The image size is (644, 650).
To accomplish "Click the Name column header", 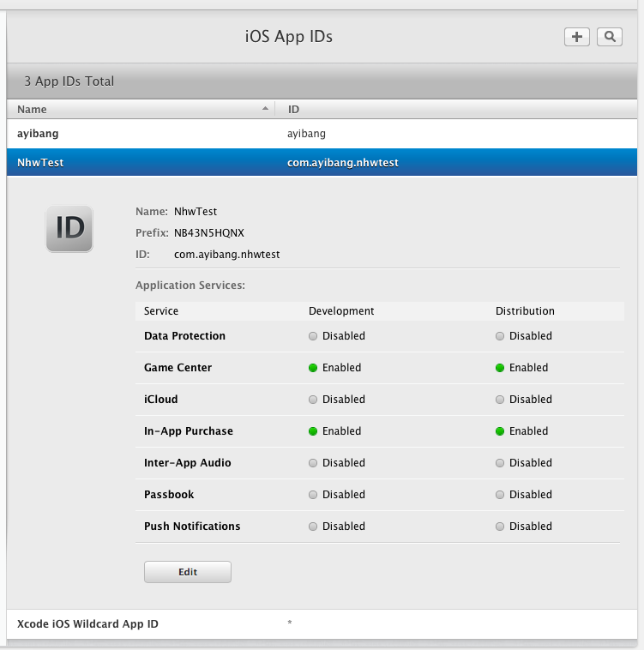I will [141, 110].
